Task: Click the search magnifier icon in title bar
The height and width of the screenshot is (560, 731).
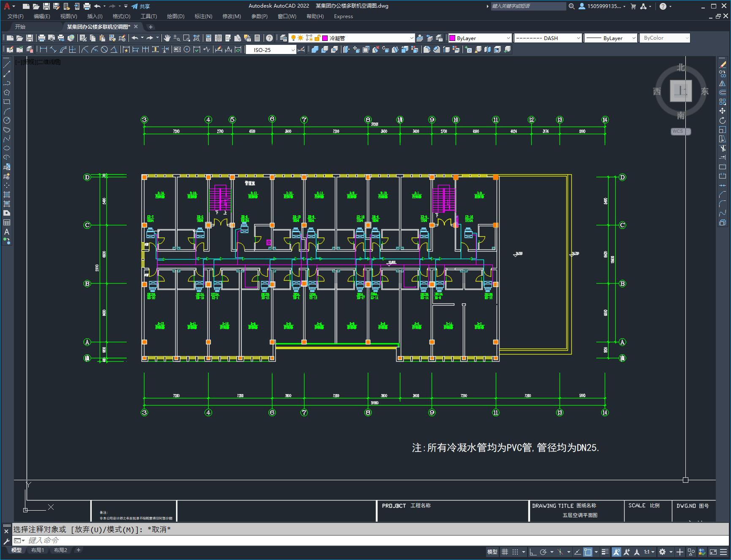Action: pyautogui.click(x=572, y=6)
